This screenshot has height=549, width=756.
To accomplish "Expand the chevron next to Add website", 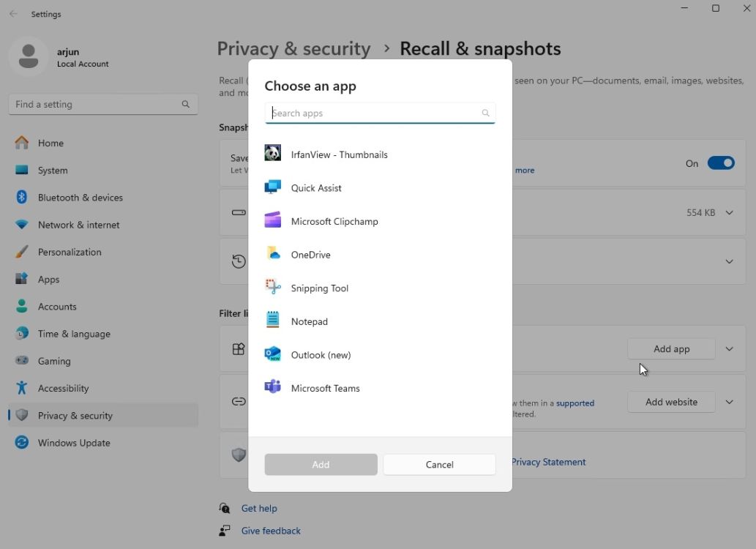I will (730, 402).
